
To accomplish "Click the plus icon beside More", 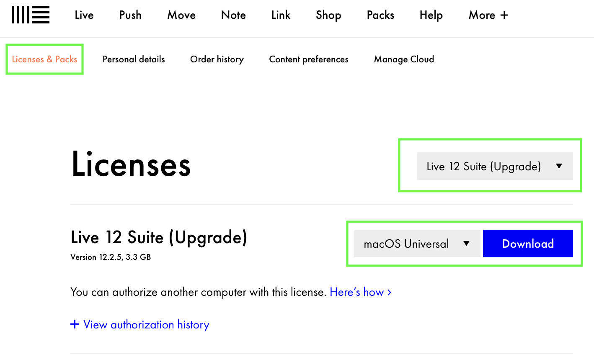I will point(504,15).
